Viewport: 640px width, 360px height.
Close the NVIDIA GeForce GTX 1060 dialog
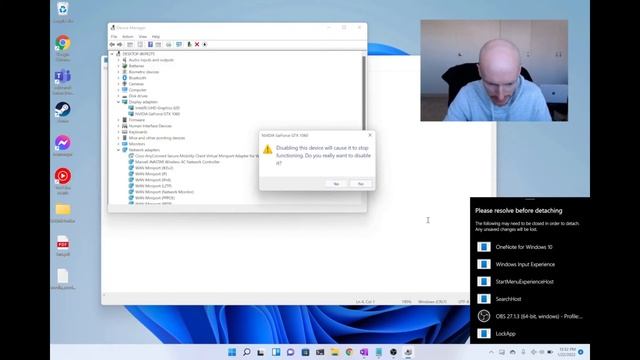(370, 135)
